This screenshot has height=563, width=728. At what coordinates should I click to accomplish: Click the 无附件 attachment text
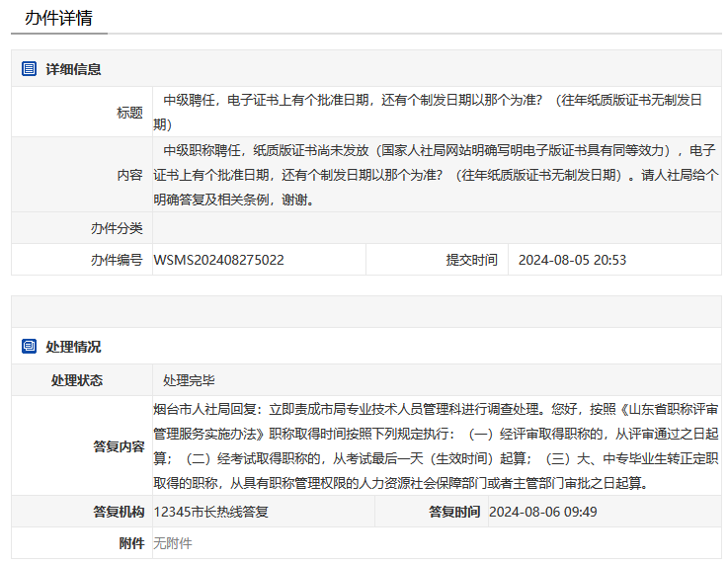pyautogui.click(x=172, y=543)
